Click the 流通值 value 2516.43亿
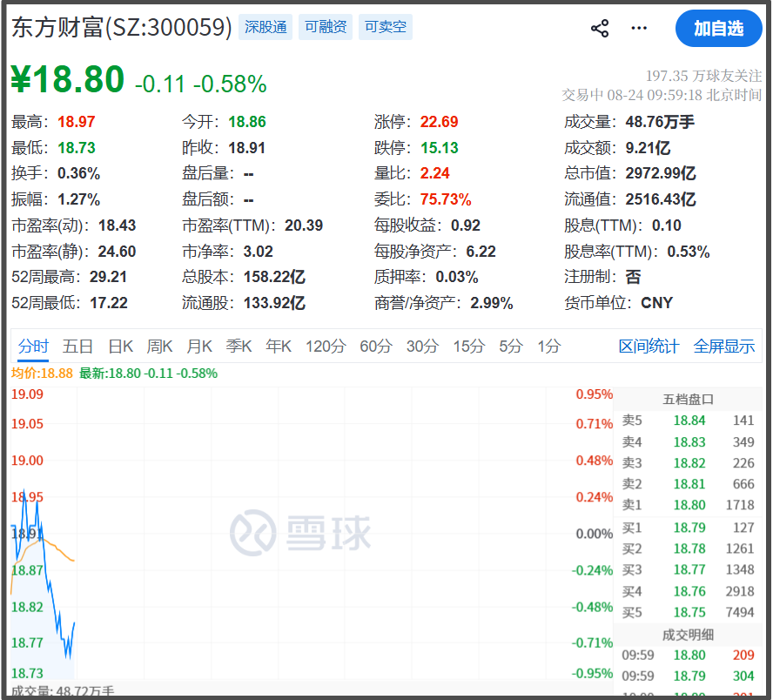This screenshot has width=773, height=700. point(661,199)
